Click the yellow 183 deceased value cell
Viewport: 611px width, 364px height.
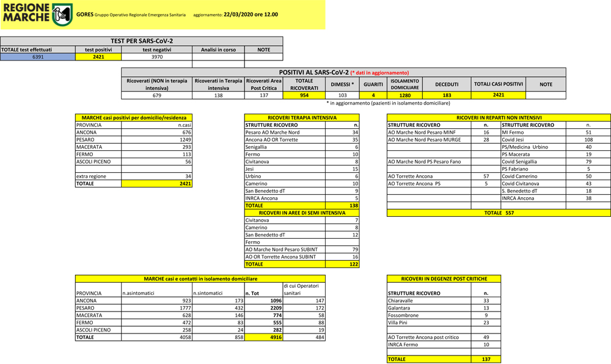coord(446,95)
